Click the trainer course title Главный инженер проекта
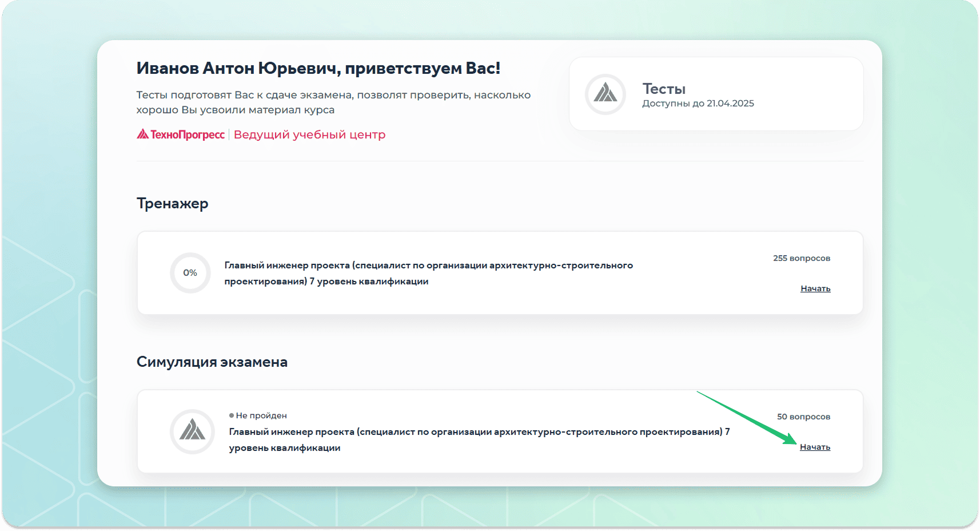The width and height of the screenshot is (980, 531). [x=428, y=273]
